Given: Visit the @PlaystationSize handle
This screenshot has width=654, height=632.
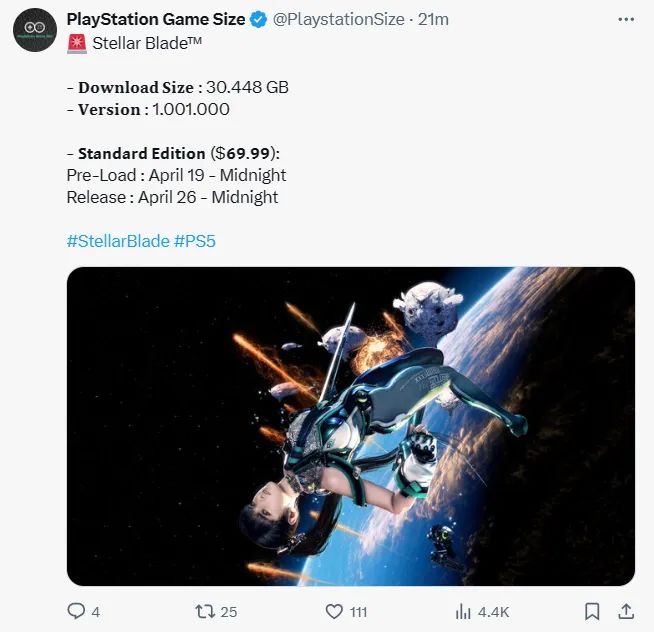Looking at the screenshot, I should point(339,19).
